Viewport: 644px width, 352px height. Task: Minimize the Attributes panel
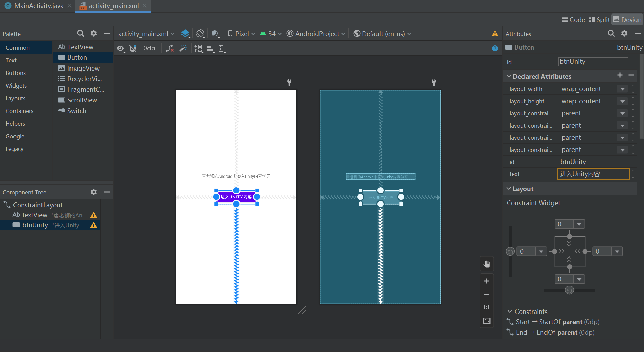click(637, 33)
